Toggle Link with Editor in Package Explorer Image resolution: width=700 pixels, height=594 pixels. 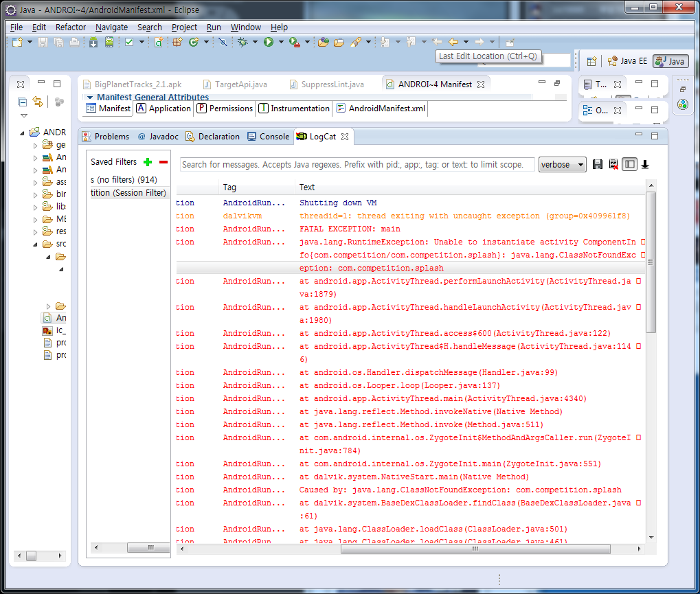(38, 102)
